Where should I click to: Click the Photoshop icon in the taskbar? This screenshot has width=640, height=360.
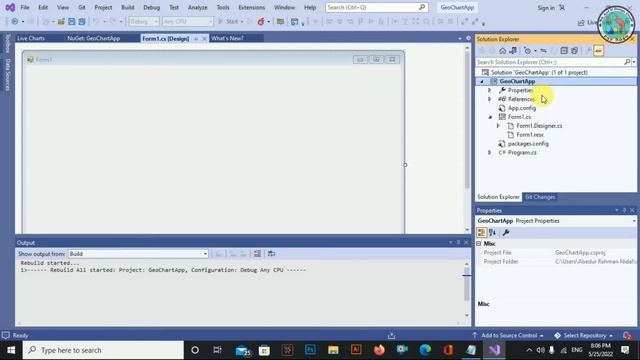click(x=310, y=350)
